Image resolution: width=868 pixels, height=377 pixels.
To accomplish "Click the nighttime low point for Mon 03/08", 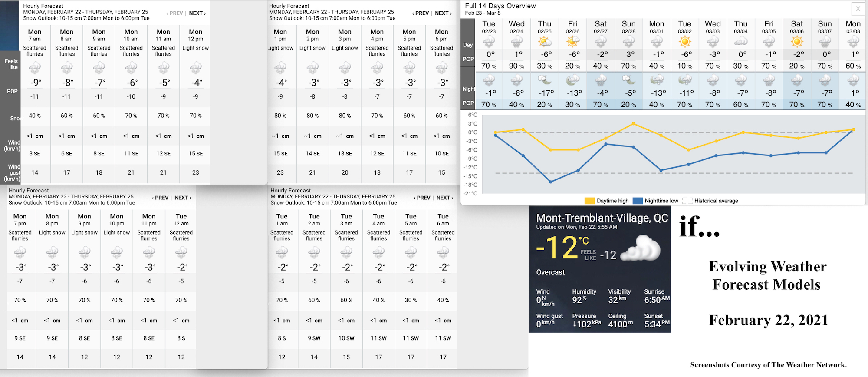I will click(x=853, y=130).
